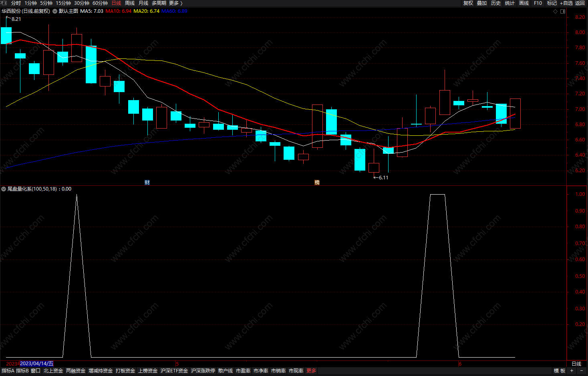This screenshot has width=588, height=376.
Task: Select the 沪深ETF资金 indicator
Action: point(174,371)
